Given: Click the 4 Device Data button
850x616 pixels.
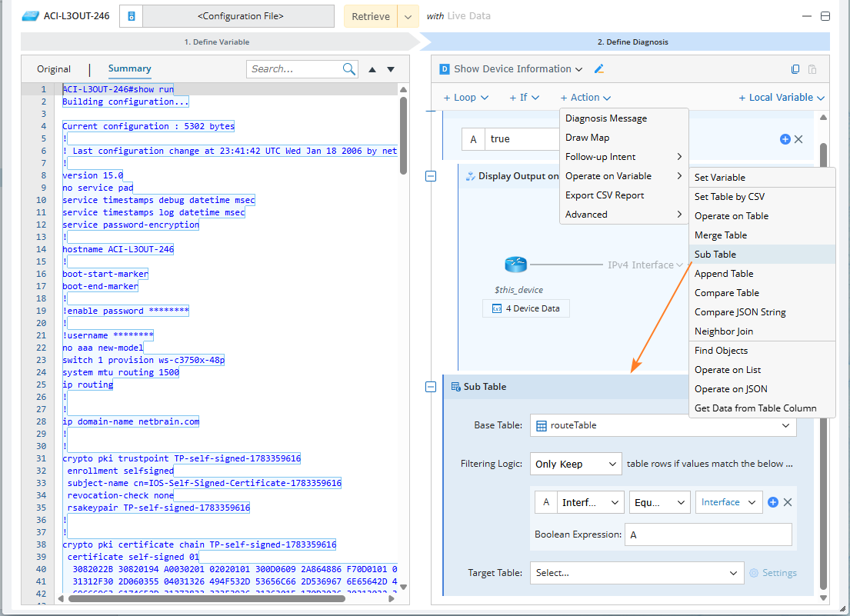Looking at the screenshot, I should (x=526, y=308).
